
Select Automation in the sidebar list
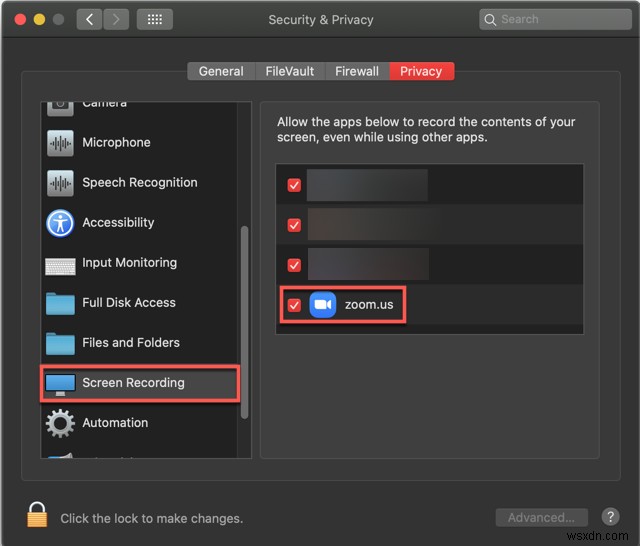[x=139, y=423]
